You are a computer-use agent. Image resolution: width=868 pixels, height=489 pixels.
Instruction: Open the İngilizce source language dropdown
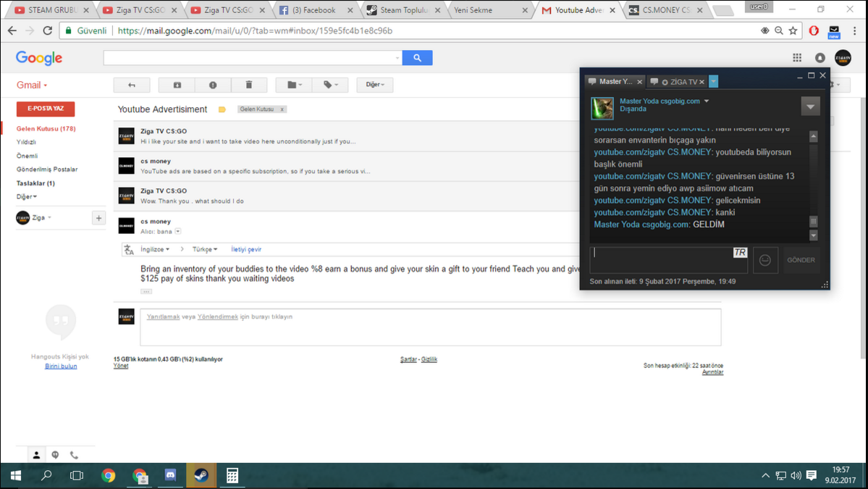point(155,249)
